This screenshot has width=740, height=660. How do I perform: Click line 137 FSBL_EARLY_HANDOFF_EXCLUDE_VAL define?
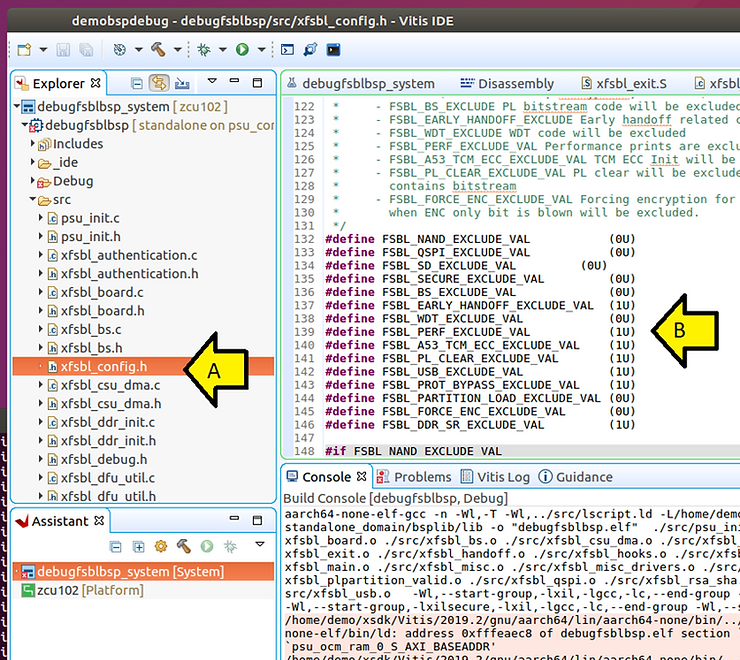point(480,305)
